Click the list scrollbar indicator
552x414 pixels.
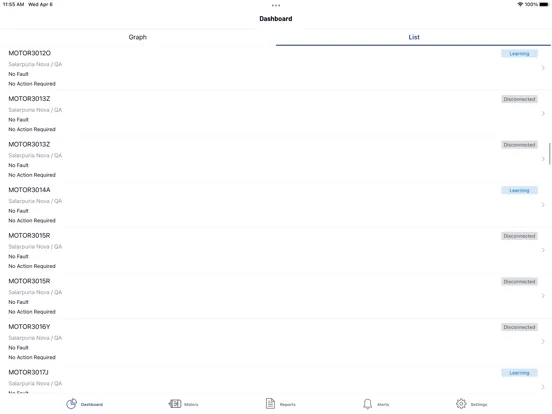pos(550,153)
